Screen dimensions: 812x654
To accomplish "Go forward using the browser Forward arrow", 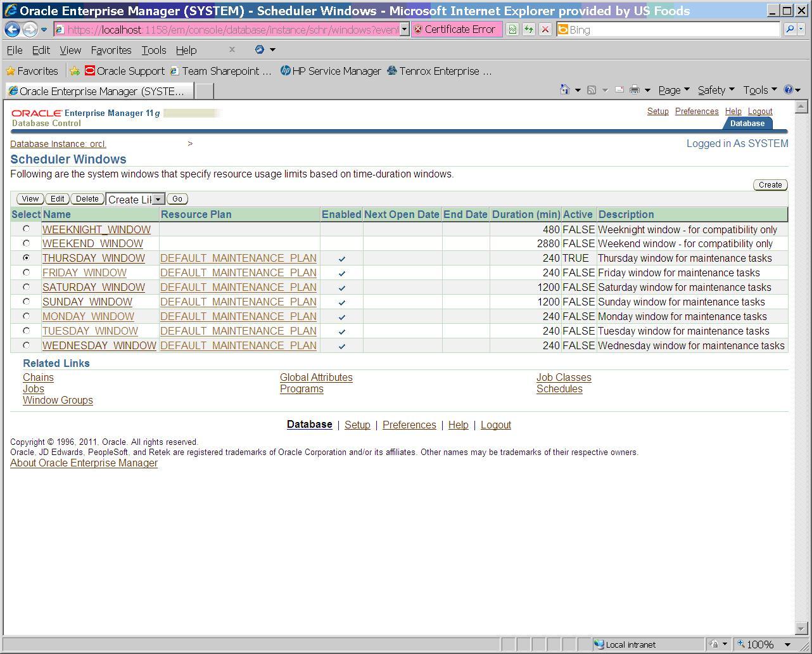I will pyautogui.click(x=29, y=29).
